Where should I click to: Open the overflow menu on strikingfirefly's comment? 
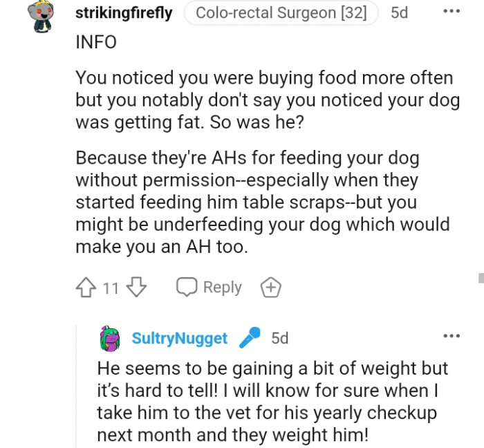click(451, 12)
